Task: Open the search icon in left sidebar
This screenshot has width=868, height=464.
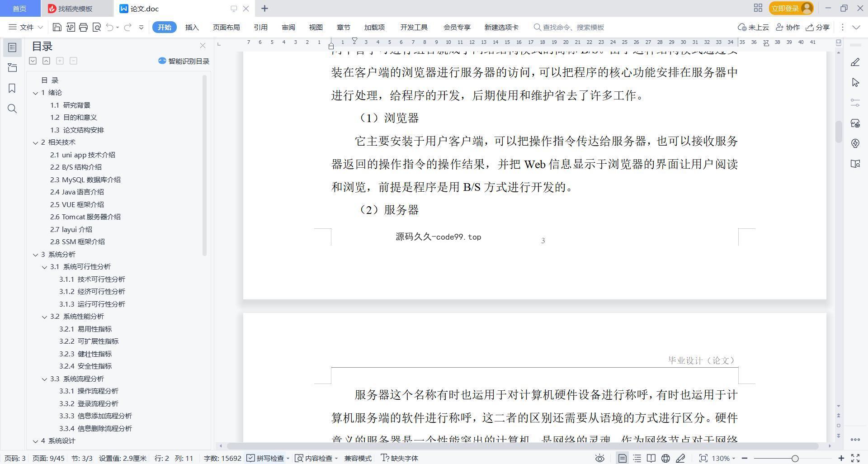Action: (12, 109)
